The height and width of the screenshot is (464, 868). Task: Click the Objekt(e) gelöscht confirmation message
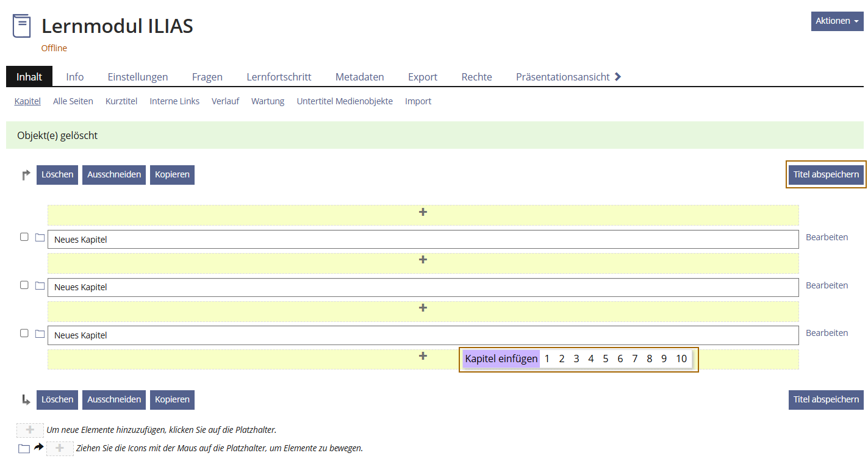[x=435, y=135]
